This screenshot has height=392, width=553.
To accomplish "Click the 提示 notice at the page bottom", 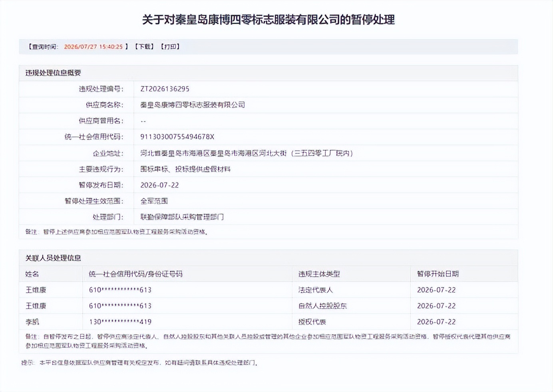I will (x=139, y=363).
